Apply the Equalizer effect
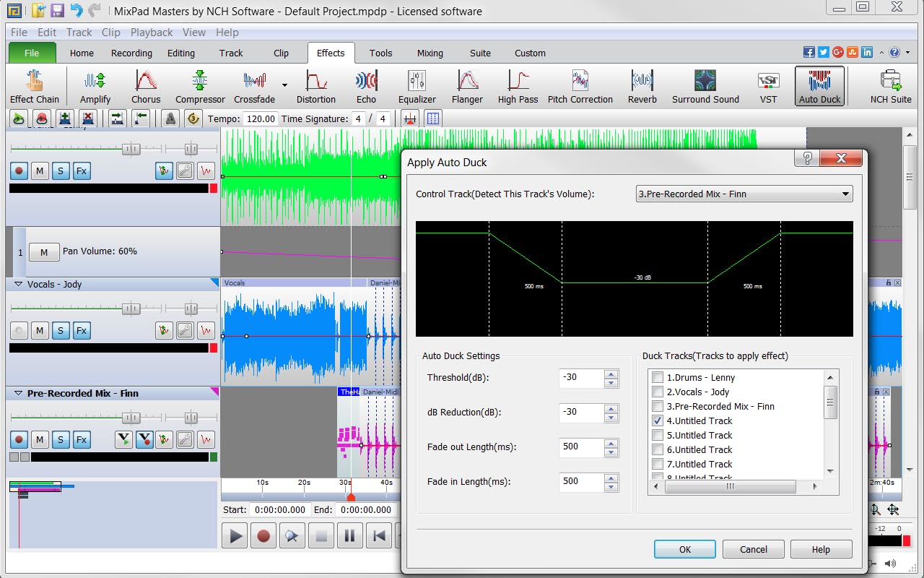This screenshot has height=578, width=924. click(417, 85)
